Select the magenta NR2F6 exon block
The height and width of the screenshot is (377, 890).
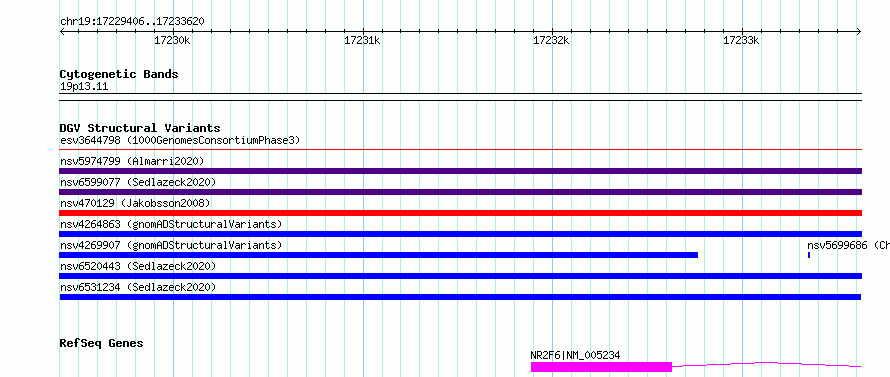[601, 367]
